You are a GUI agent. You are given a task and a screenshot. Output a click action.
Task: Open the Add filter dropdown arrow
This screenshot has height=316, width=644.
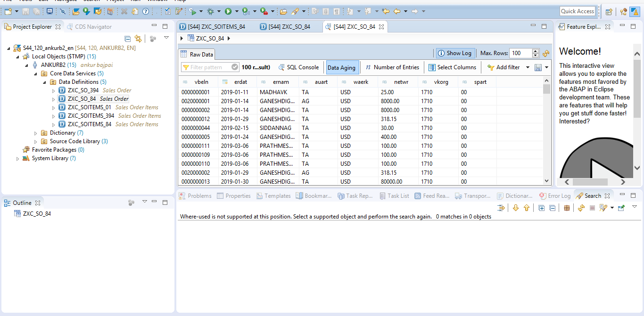(x=528, y=67)
